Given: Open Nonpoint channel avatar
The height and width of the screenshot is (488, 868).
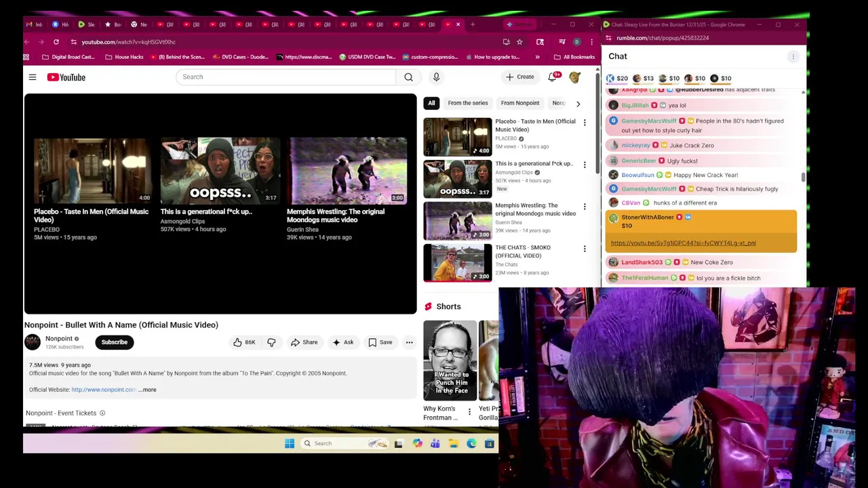Looking at the screenshot, I should tap(32, 342).
